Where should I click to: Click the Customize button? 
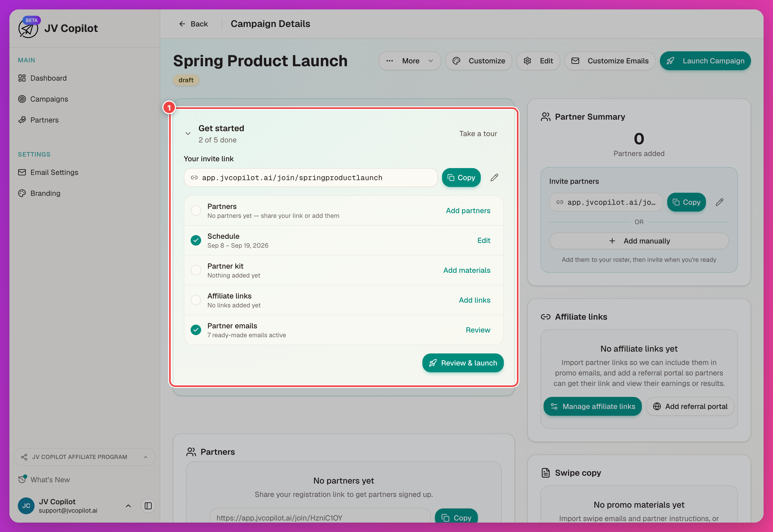tap(479, 61)
